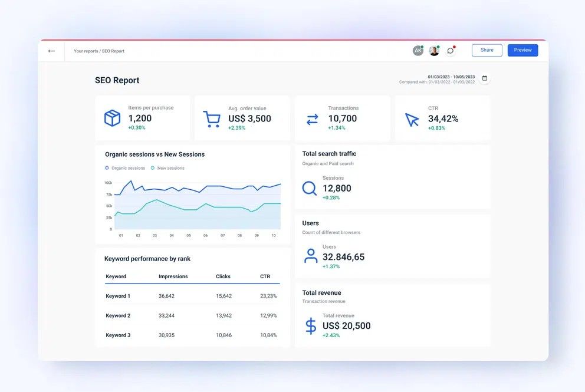
Task: Select the Keyword 1 table row
Action: click(x=191, y=296)
